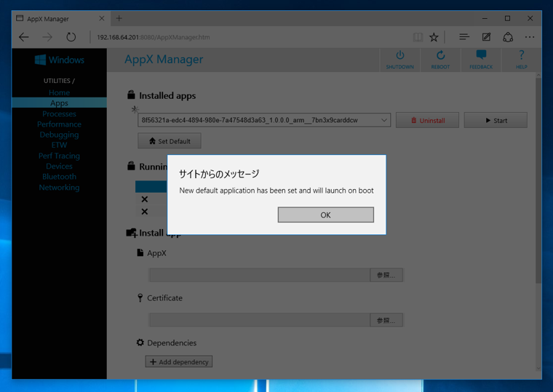Add page to favorites star
553x392 pixels.
pyautogui.click(x=434, y=37)
